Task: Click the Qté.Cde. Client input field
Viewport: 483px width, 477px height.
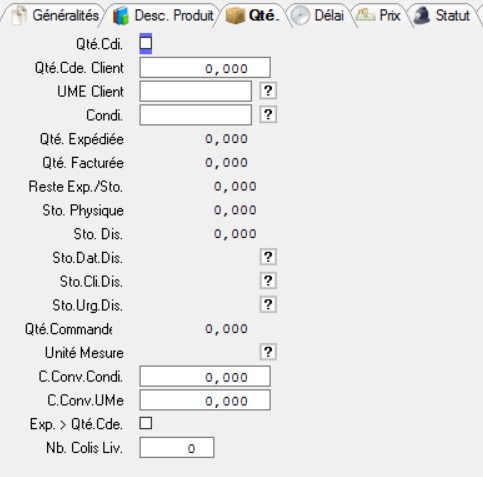Action: coord(205,68)
